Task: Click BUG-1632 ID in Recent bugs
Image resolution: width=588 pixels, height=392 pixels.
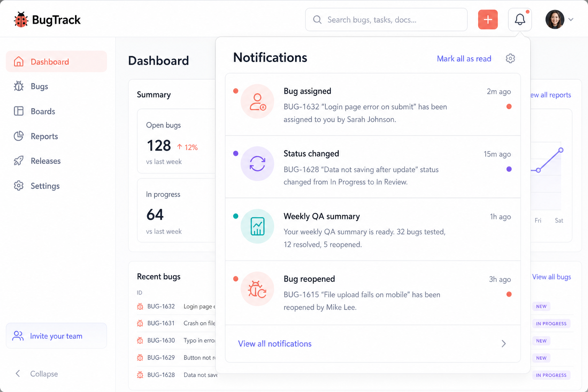Action: [161, 306]
